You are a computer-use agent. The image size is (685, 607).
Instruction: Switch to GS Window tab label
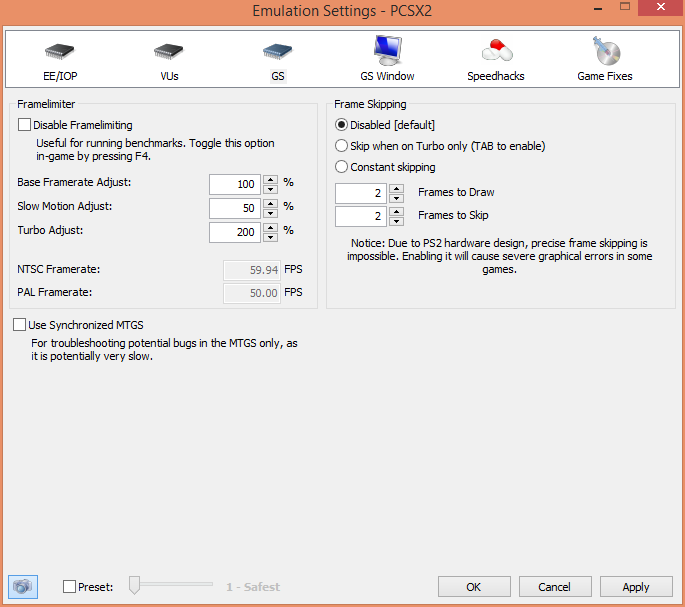(387, 76)
